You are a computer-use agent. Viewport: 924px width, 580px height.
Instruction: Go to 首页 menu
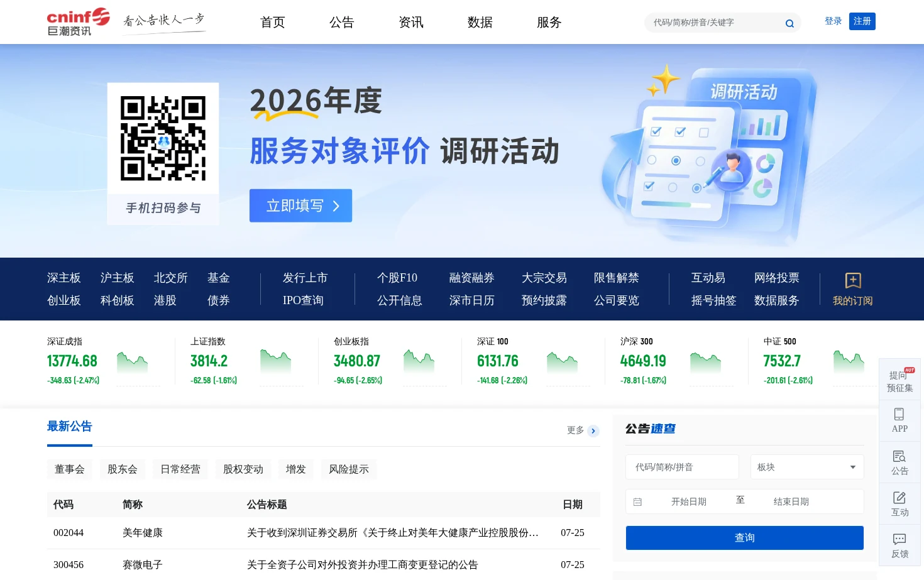pyautogui.click(x=273, y=23)
